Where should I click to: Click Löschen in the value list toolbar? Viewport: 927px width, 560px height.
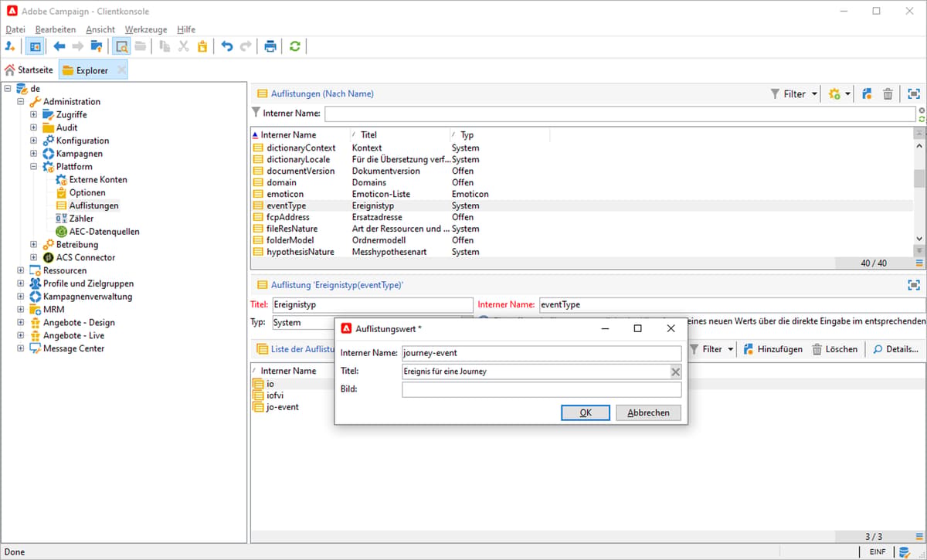point(834,349)
